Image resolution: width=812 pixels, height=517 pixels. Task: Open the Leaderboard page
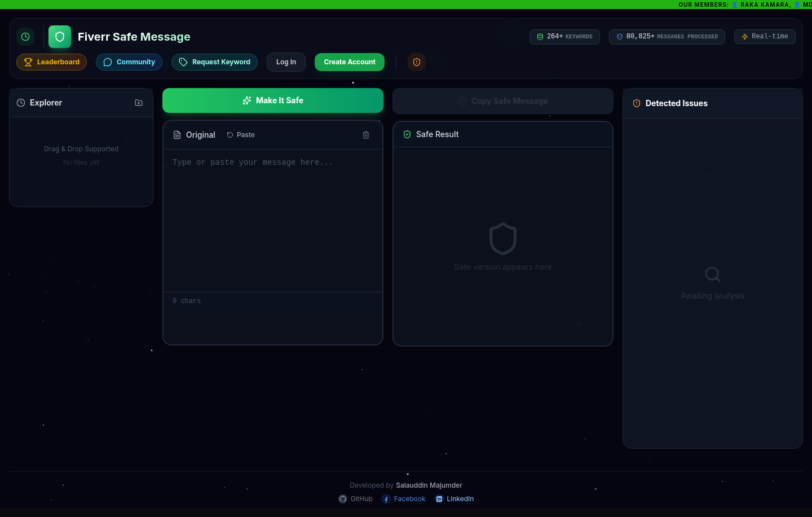click(x=51, y=62)
